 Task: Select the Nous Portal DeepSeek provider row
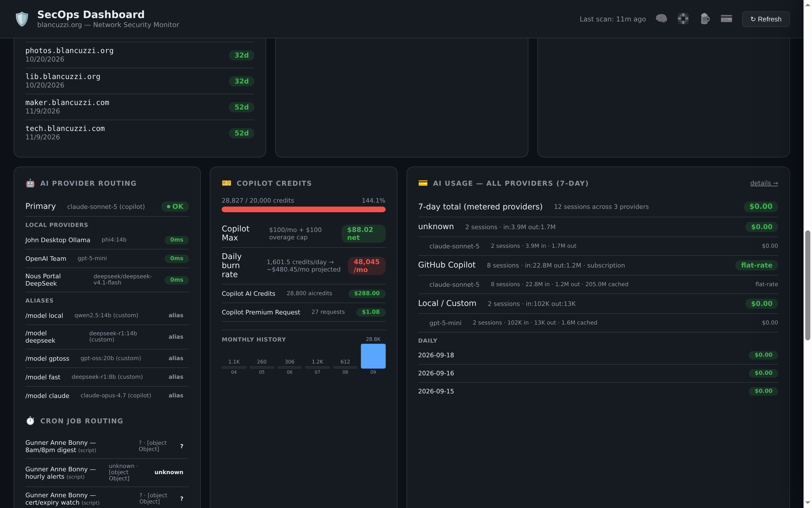pos(107,280)
